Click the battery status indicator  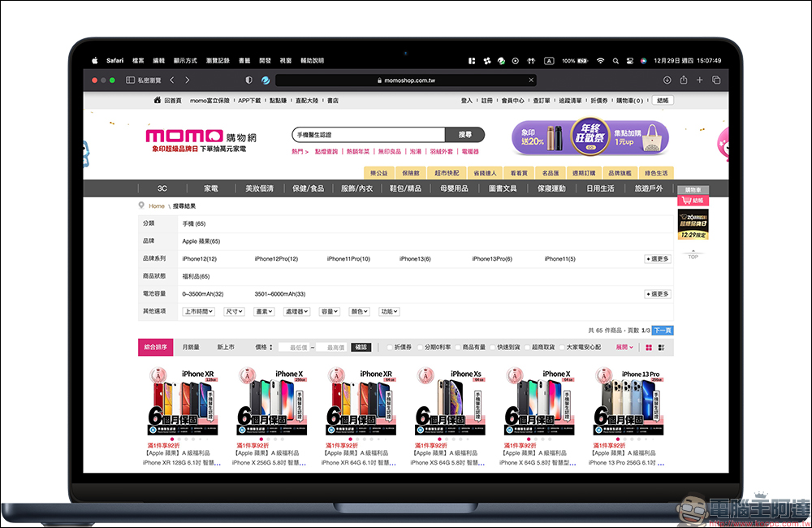click(575, 61)
